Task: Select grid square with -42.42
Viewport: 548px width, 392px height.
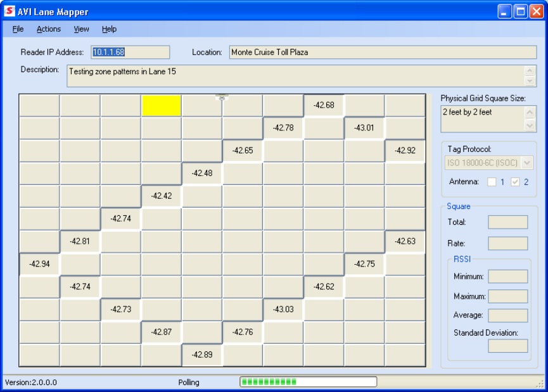Action: 162,196
